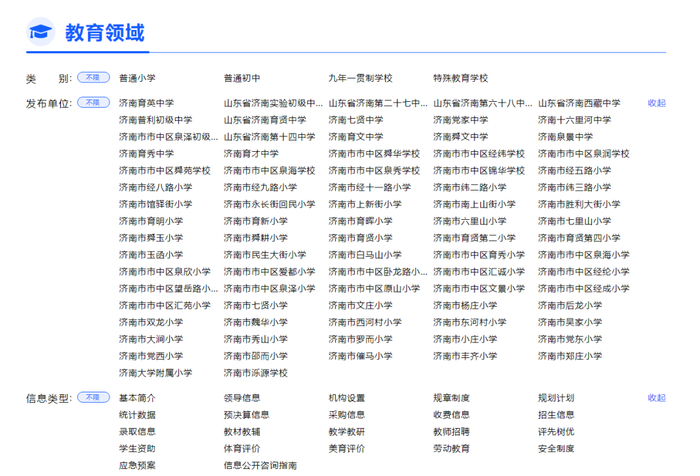Pick 录取信息 type
The image size is (700, 476).
coord(137,432)
